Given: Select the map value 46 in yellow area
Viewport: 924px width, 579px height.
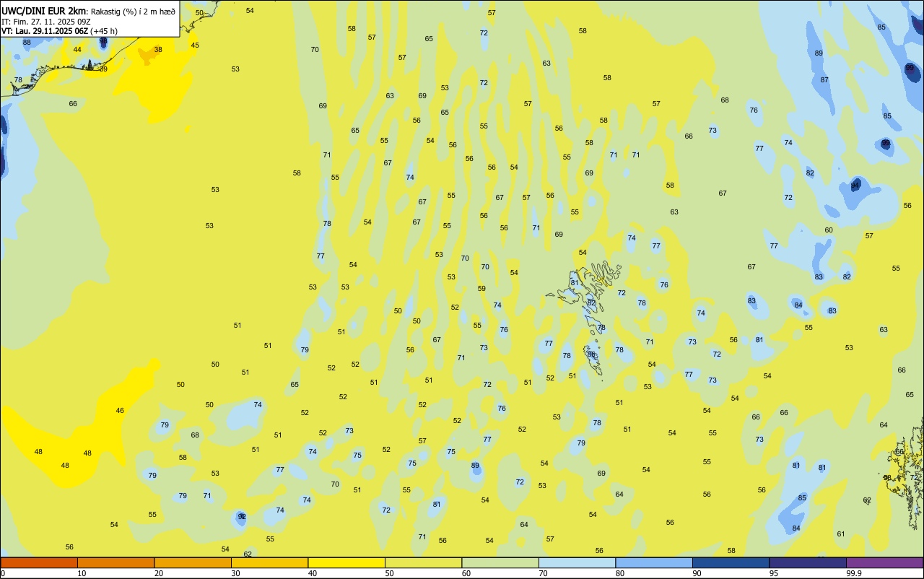Looking at the screenshot, I should tap(120, 410).
